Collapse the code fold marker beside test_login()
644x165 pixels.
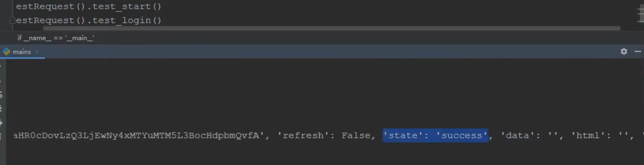point(12,20)
